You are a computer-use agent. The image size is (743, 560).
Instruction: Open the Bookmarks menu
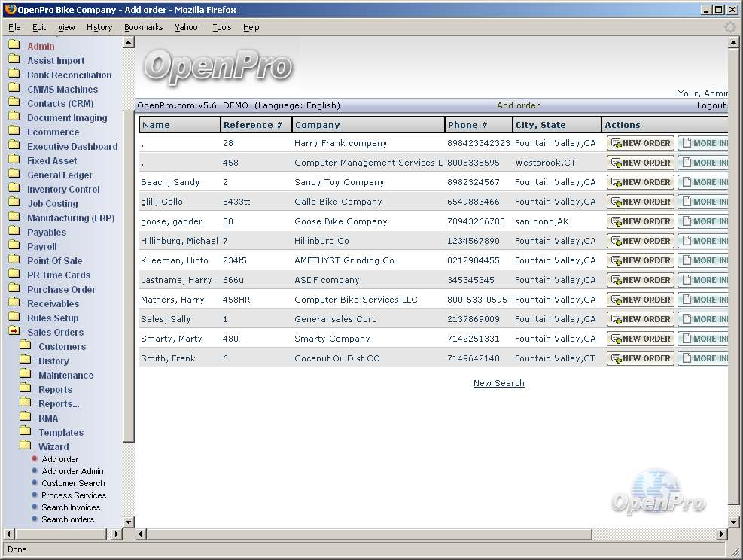[143, 27]
